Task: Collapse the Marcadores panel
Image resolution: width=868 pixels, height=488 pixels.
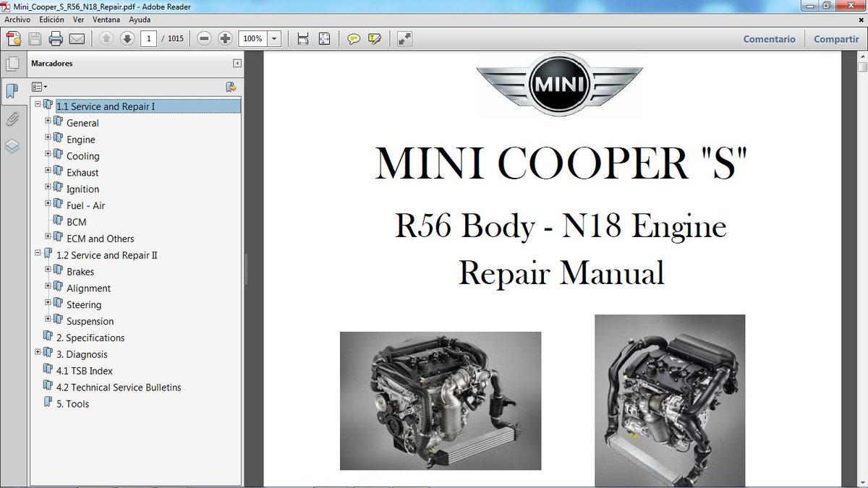Action: point(237,64)
